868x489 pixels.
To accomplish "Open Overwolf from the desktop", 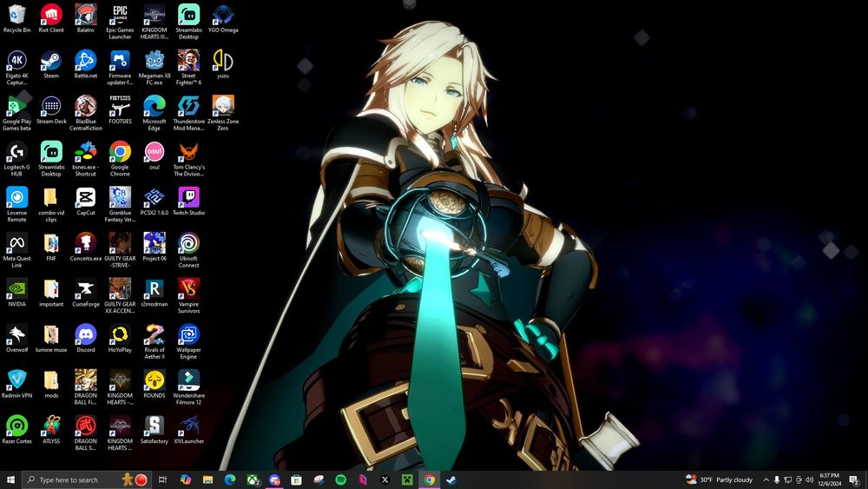I will point(16,339).
